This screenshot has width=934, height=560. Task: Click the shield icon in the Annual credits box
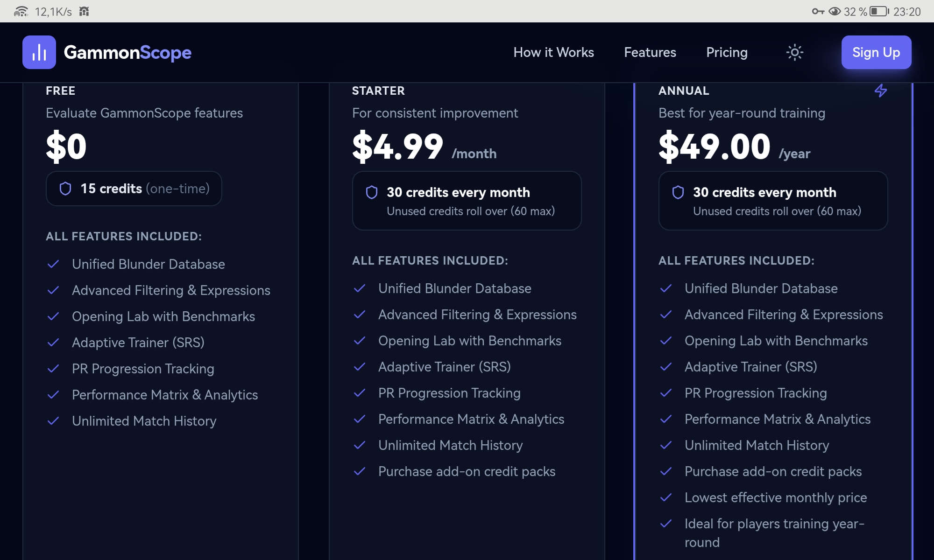pyautogui.click(x=678, y=192)
